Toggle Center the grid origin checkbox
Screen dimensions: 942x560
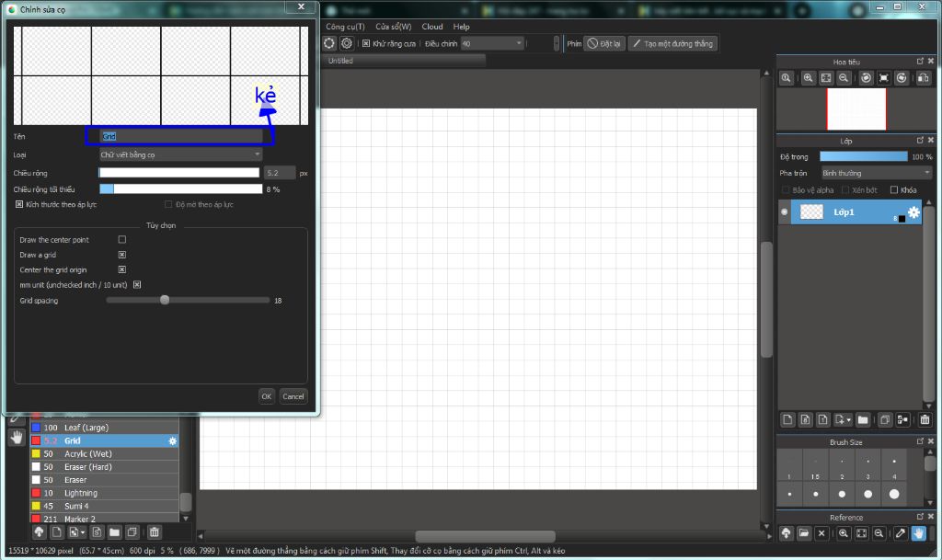pos(122,269)
